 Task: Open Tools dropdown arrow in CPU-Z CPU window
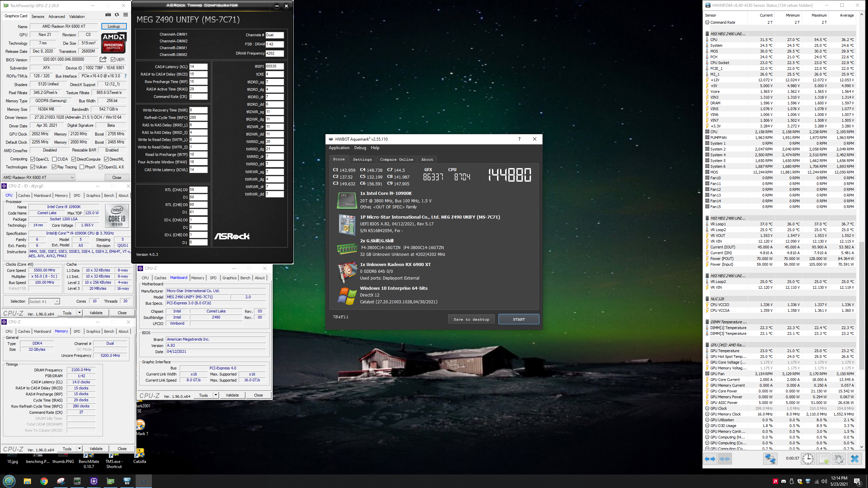click(x=79, y=313)
